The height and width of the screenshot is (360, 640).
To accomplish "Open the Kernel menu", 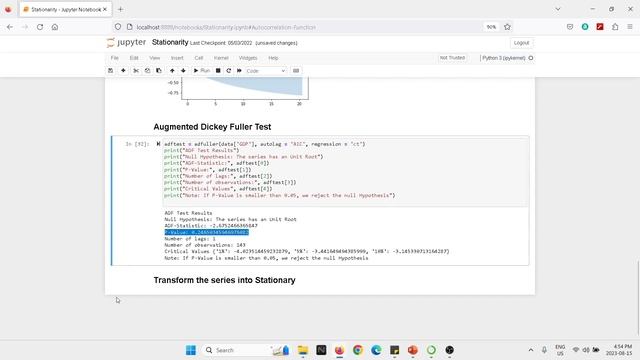I will (221, 58).
